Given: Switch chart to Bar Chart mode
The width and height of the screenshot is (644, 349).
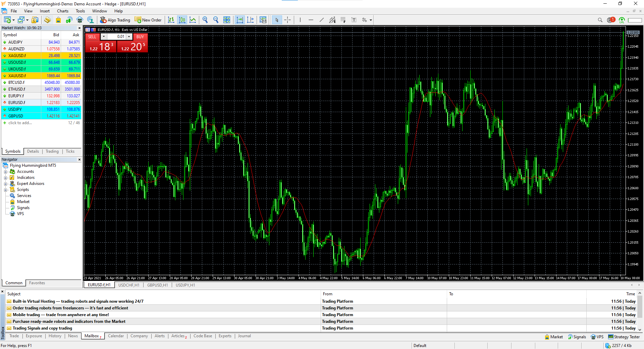Looking at the screenshot, I should [x=171, y=20].
